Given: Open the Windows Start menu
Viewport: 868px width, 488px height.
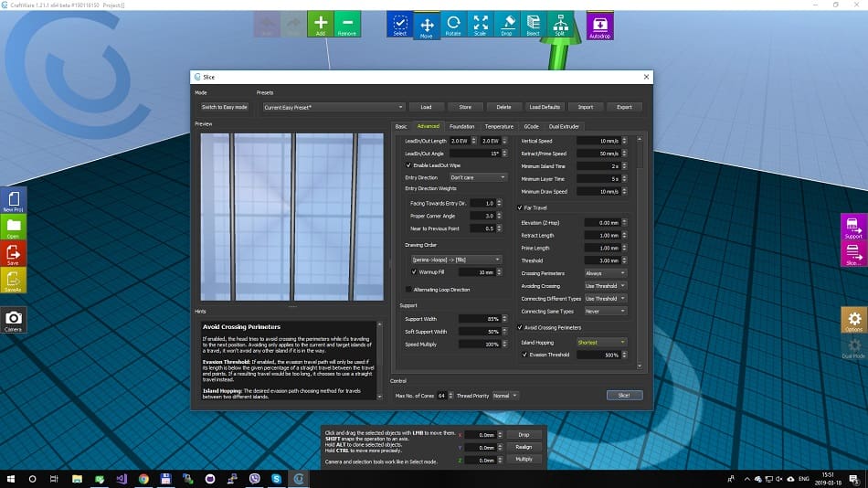Looking at the screenshot, I should [11, 479].
